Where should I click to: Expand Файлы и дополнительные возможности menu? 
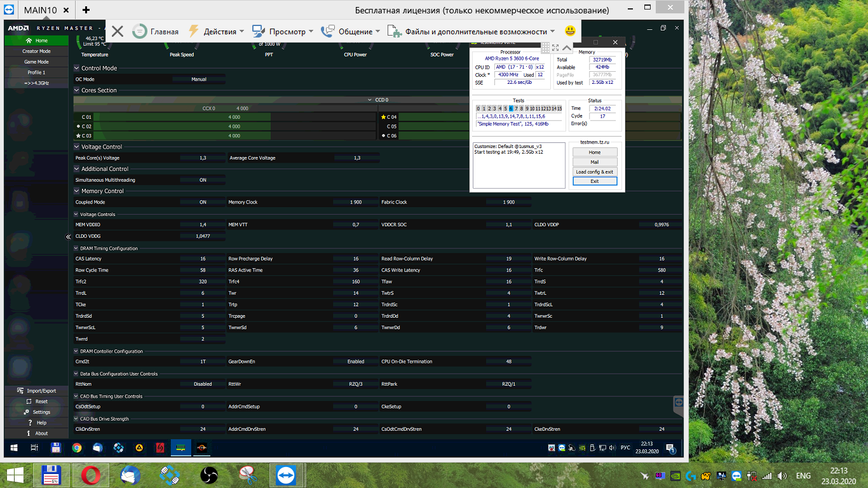pos(471,31)
